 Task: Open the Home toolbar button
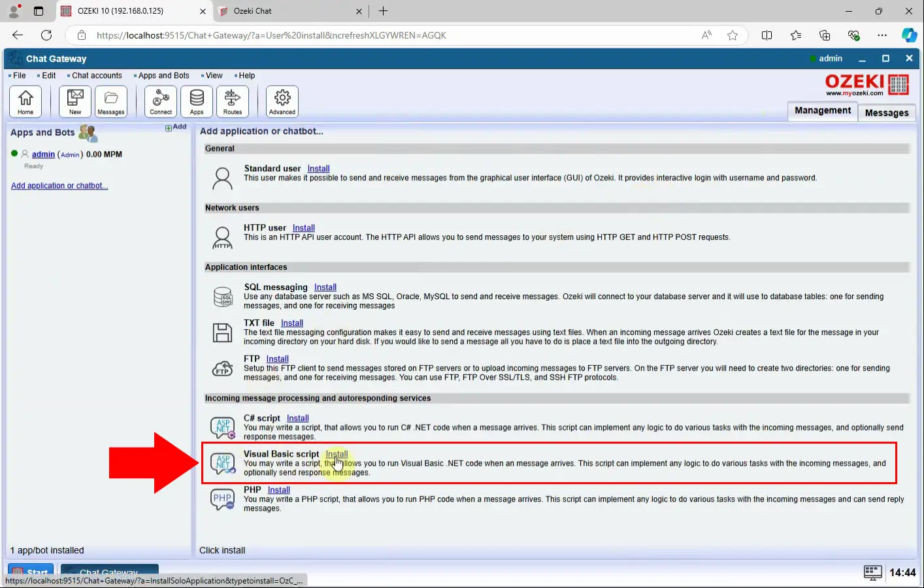point(25,101)
